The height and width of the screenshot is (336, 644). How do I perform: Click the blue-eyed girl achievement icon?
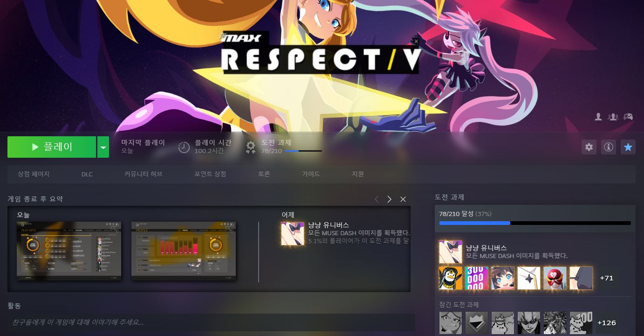503,278
